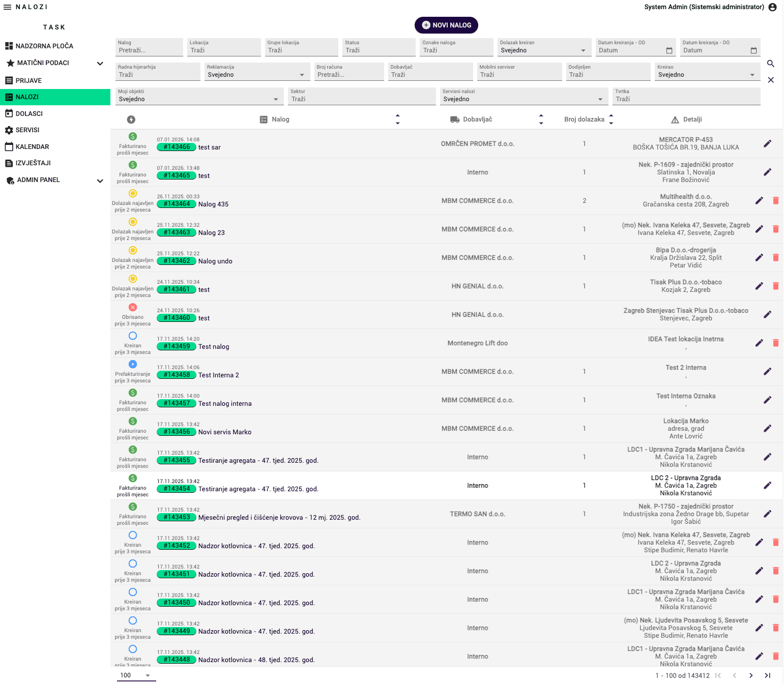Image resolution: width=784 pixels, height=684 pixels.
Task: Click order number badge #143453
Action: pos(177,517)
